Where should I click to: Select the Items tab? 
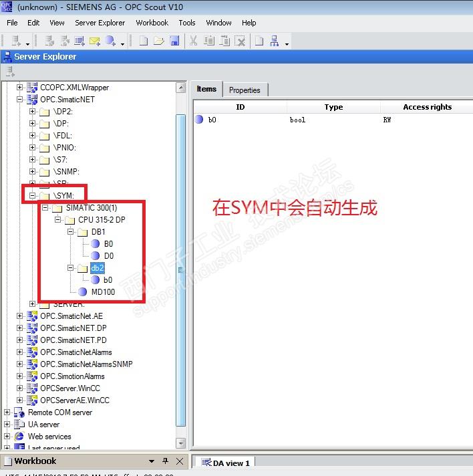click(206, 89)
